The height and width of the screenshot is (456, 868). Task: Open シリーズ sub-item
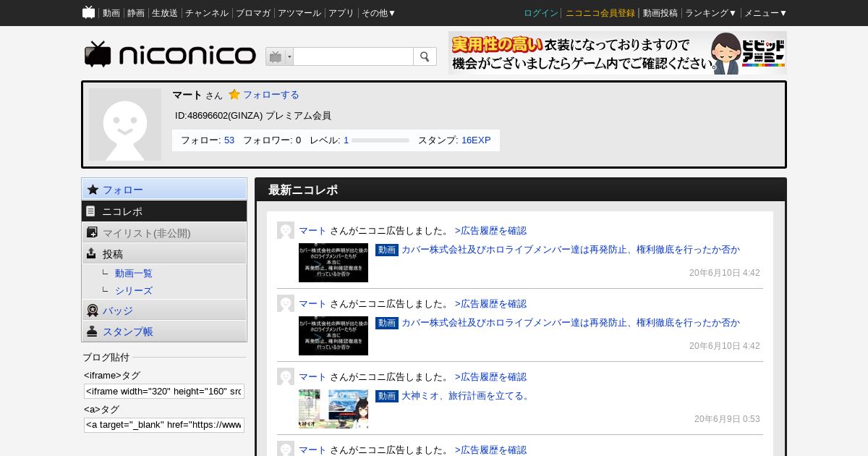coord(134,291)
